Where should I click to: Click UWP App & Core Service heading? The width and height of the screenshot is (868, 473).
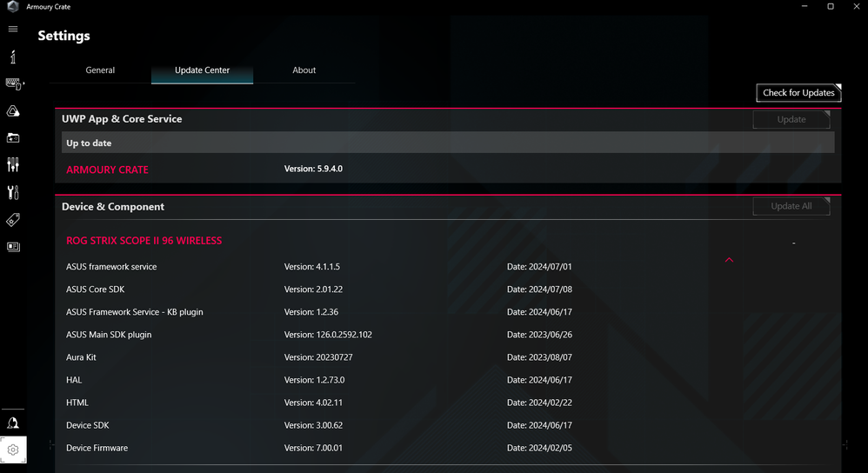click(122, 119)
